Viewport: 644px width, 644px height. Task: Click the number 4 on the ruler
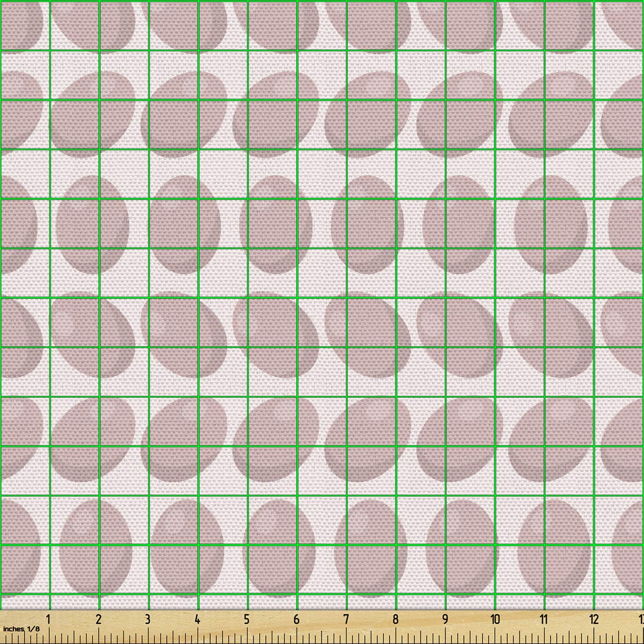point(197,620)
